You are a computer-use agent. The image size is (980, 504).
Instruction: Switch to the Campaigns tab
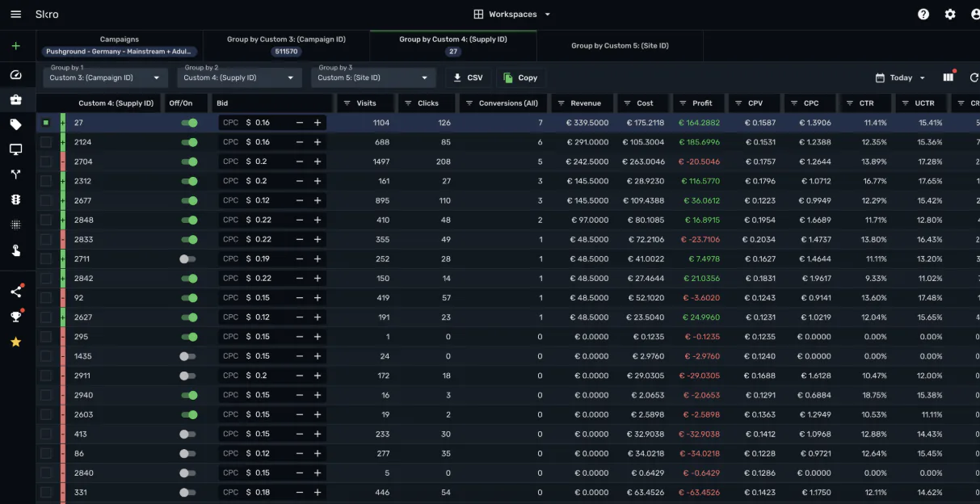click(120, 45)
